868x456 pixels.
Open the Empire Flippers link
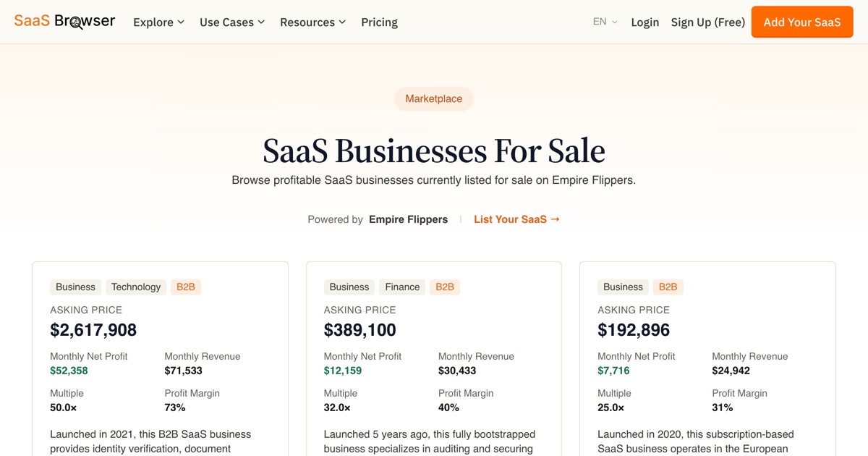point(408,219)
